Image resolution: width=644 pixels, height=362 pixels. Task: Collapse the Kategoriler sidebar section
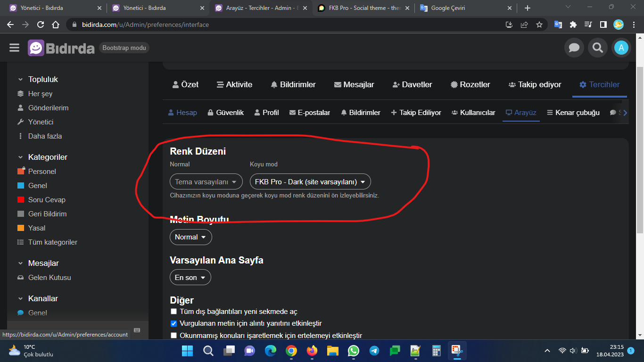pyautogui.click(x=20, y=157)
